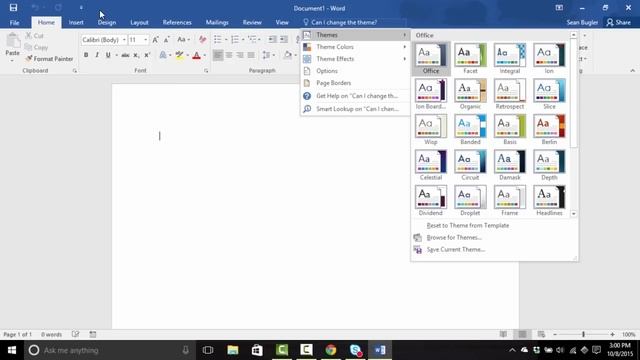The width and height of the screenshot is (640, 360).
Task: Apply the Text Effects icon
Action: (163, 55)
